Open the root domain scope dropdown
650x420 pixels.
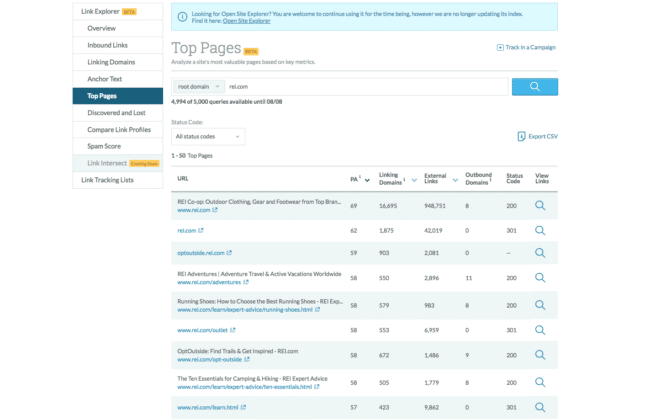pos(199,87)
